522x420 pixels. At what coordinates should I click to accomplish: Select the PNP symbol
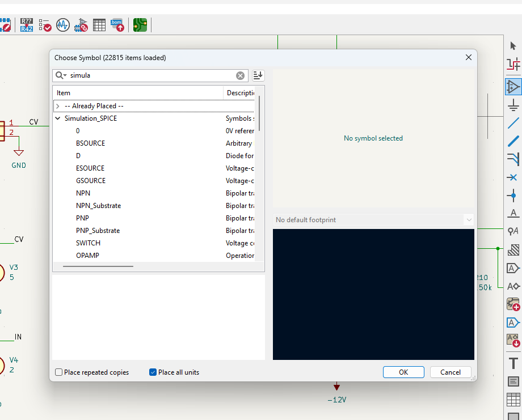pos(154,218)
